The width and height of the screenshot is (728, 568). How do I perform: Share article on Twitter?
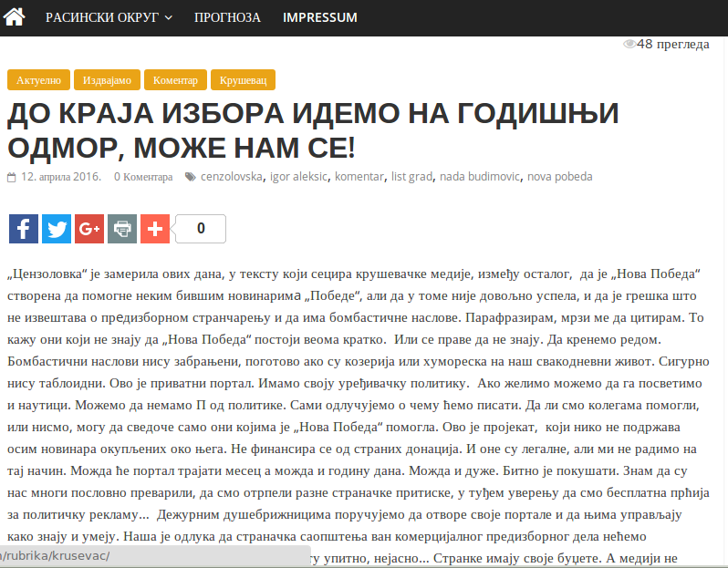pos(57,229)
